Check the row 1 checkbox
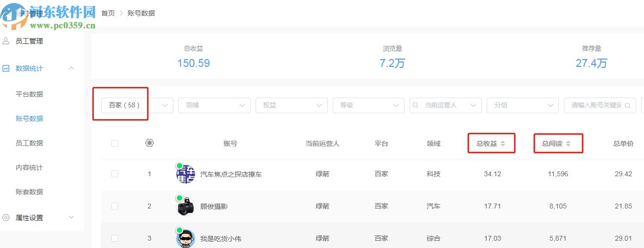The height and width of the screenshot is (248, 644). [x=115, y=174]
